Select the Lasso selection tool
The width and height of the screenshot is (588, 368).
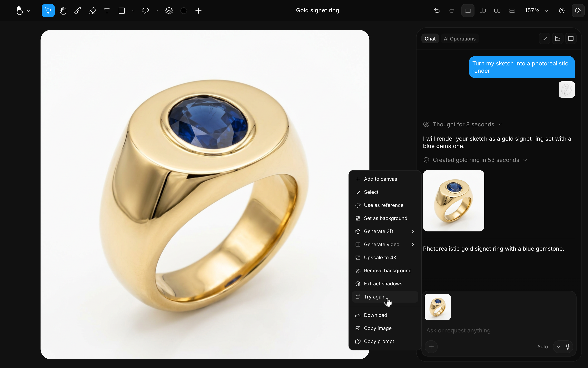[145, 11]
